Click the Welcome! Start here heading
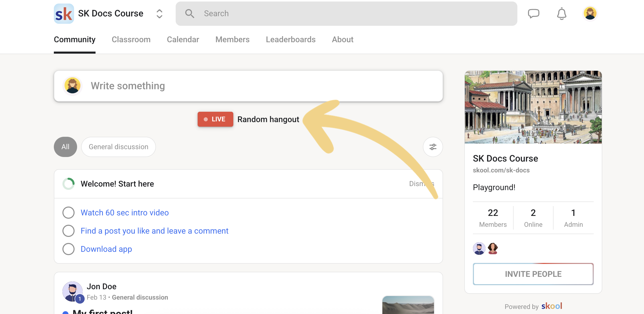Image resolution: width=644 pixels, height=314 pixels. point(117,184)
